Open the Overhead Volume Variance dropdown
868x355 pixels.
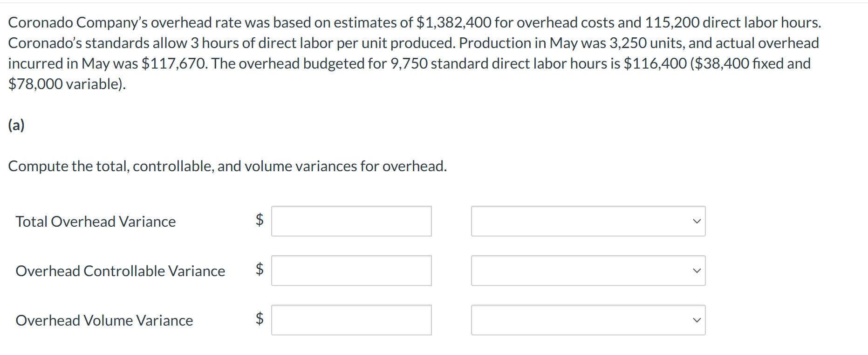click(x=588, y=320)
